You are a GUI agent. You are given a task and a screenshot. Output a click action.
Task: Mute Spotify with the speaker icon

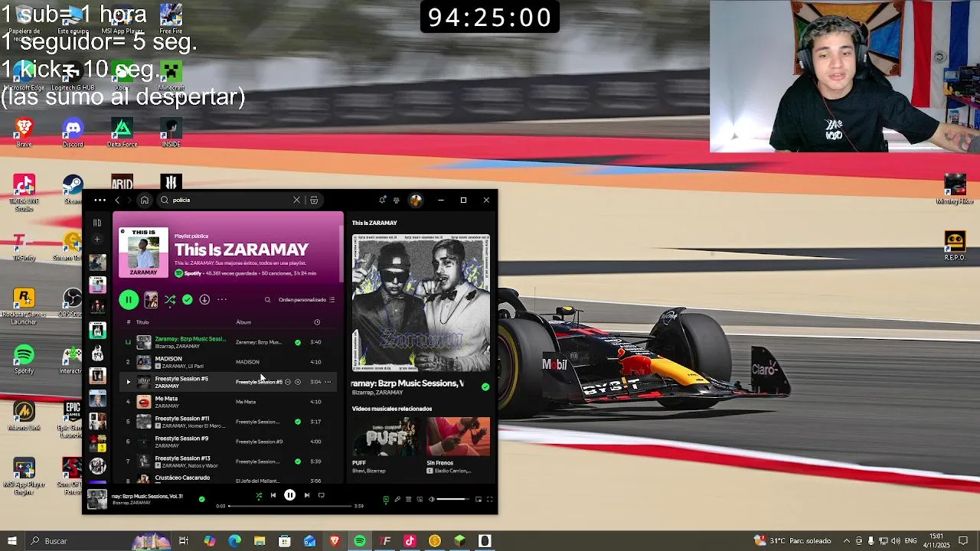pyautogui.click(x=431, y=500)
